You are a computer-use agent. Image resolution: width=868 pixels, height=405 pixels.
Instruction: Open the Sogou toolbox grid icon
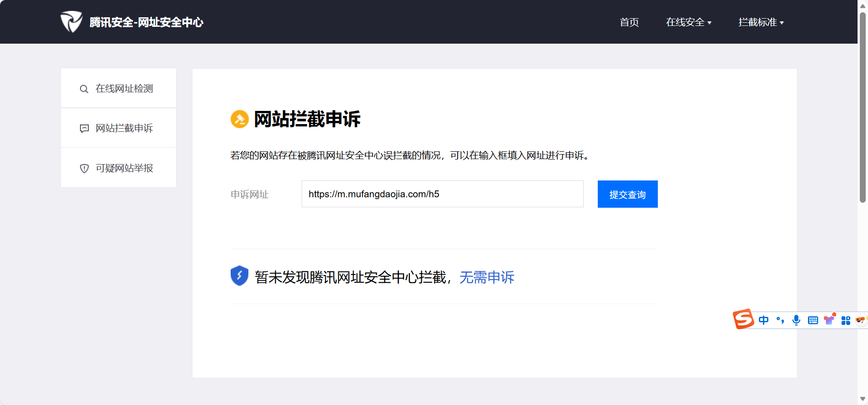(x=846, y=320)
